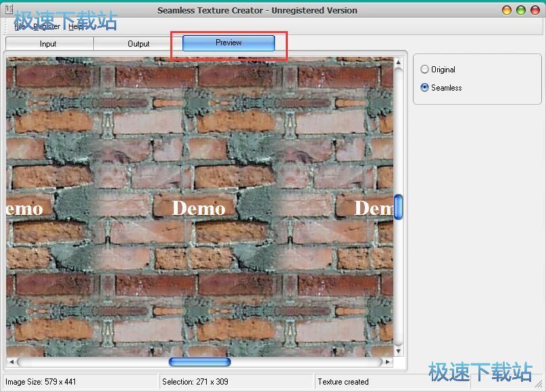Click the vertical scrollbar thumb
This screenshot has width=546, height=392.
pyautogui.click(x=399, y=207)
